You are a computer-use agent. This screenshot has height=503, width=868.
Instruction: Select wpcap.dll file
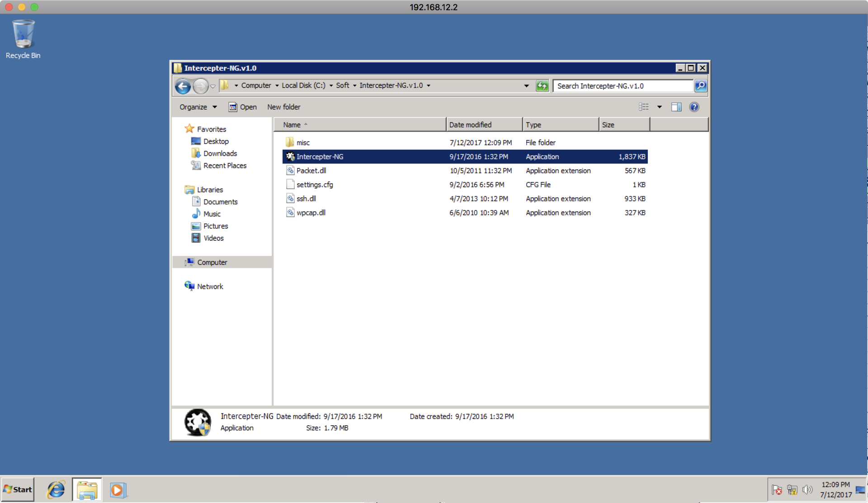(x=311, y=213)
